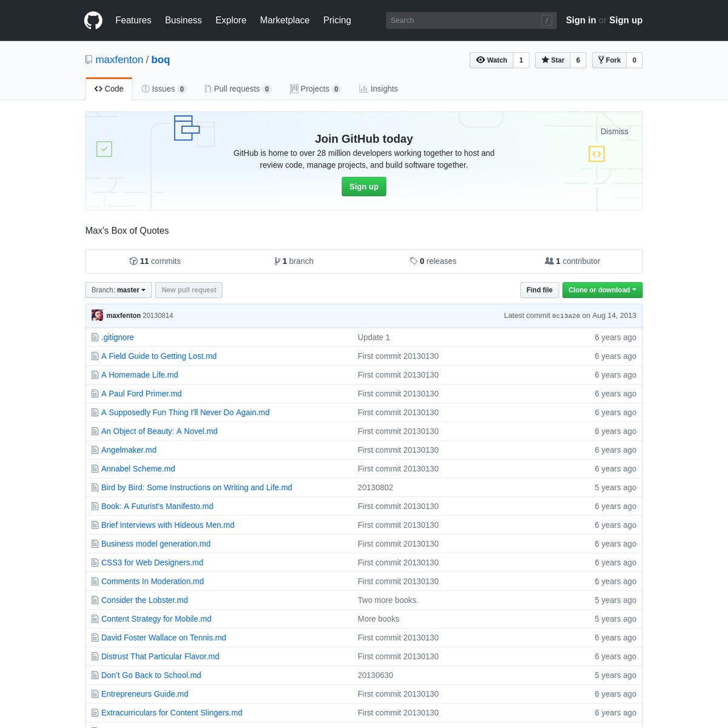Switch to the Code tab

(x=109, y=89)
